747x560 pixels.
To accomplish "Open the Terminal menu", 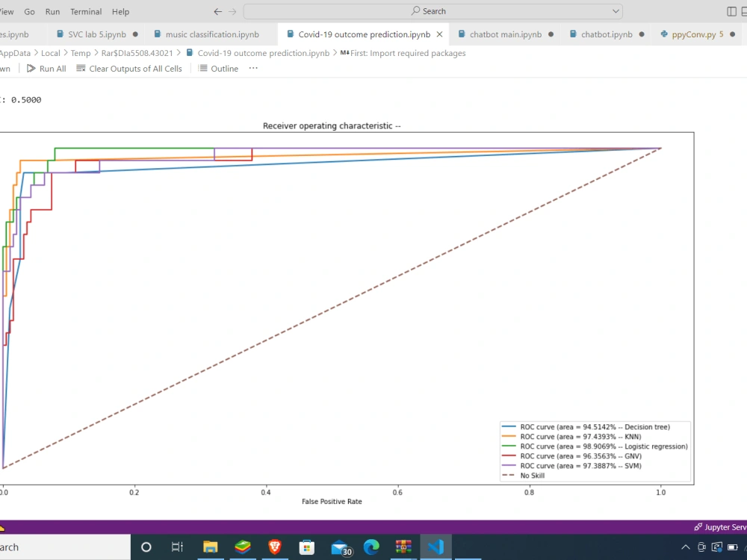I will click(x=86, y=11).
